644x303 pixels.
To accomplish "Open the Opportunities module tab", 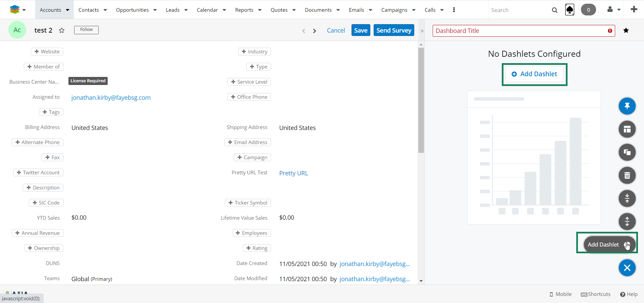I will pyautogui.click(x=132, y=10).
